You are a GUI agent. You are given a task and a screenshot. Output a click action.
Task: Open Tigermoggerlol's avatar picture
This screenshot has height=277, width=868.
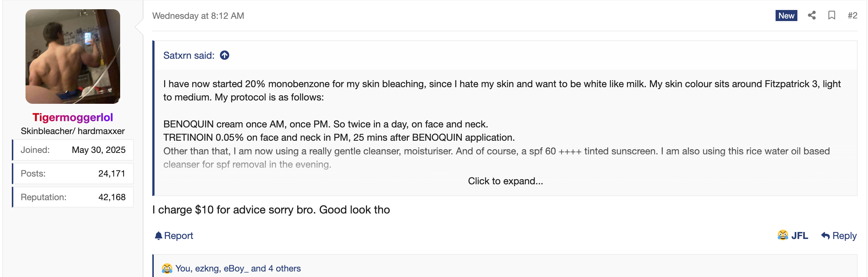tap(73, 57)
